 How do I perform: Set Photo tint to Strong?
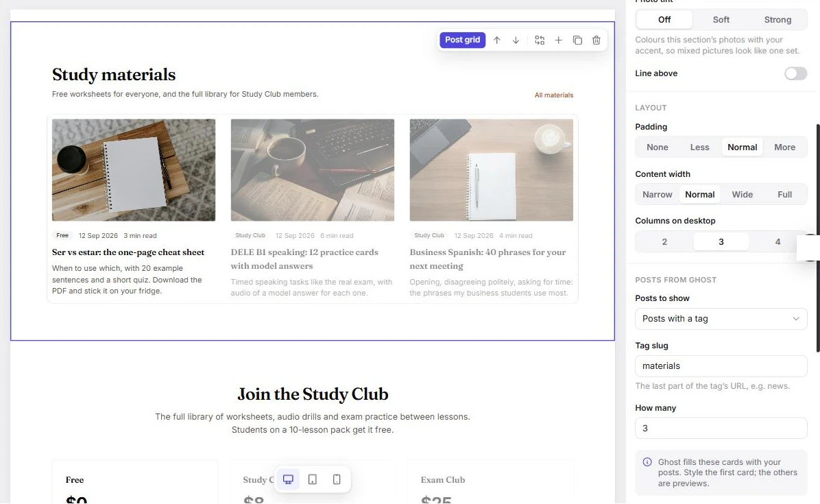(x=777, y=20)
